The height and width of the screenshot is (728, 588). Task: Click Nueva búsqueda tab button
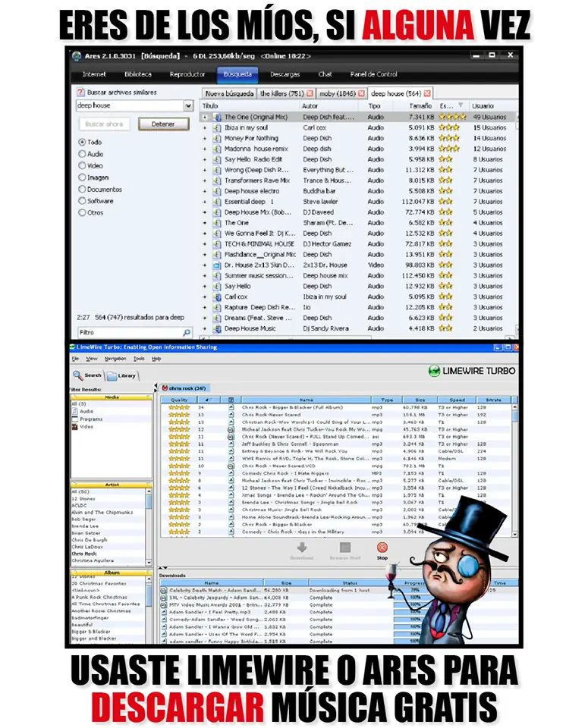point(229,94)
